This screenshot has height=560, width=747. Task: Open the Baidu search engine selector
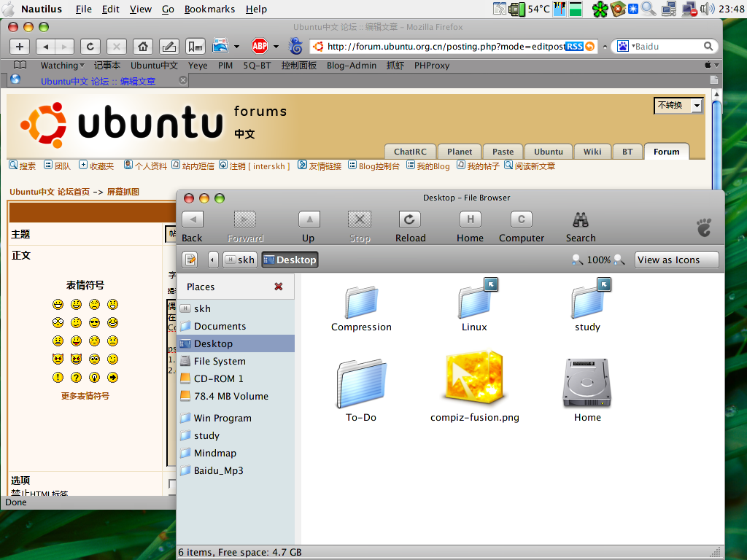point(625,46)
